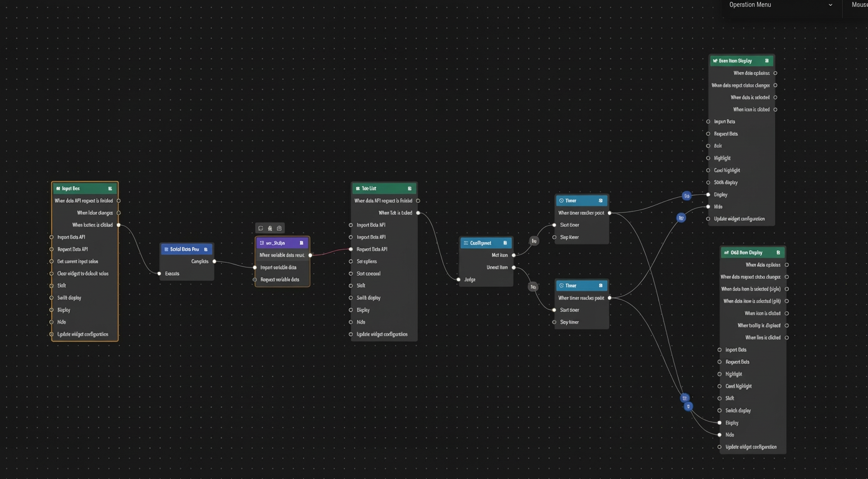Click "Unmet item" label in the Condition node

(x=497, y=268)
